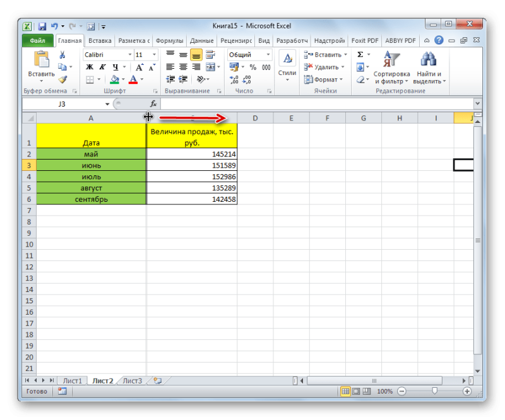Center text horizontally
The image size is (505, 420).
tap(183, 67)
